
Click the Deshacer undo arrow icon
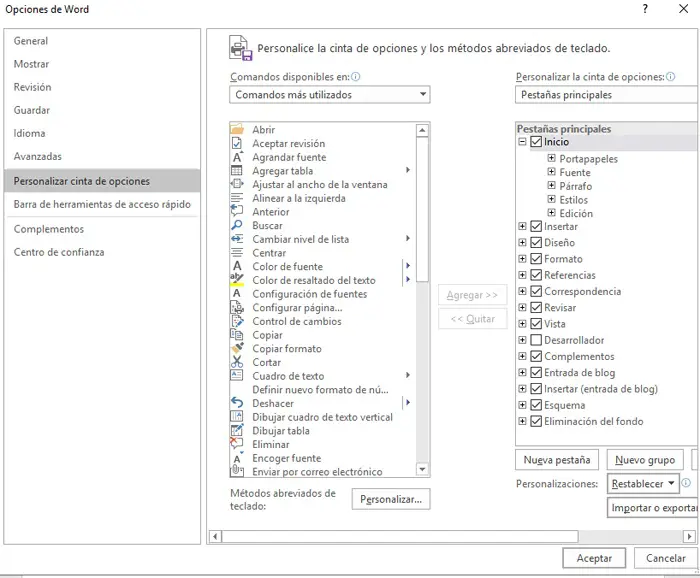pos(237,403)
